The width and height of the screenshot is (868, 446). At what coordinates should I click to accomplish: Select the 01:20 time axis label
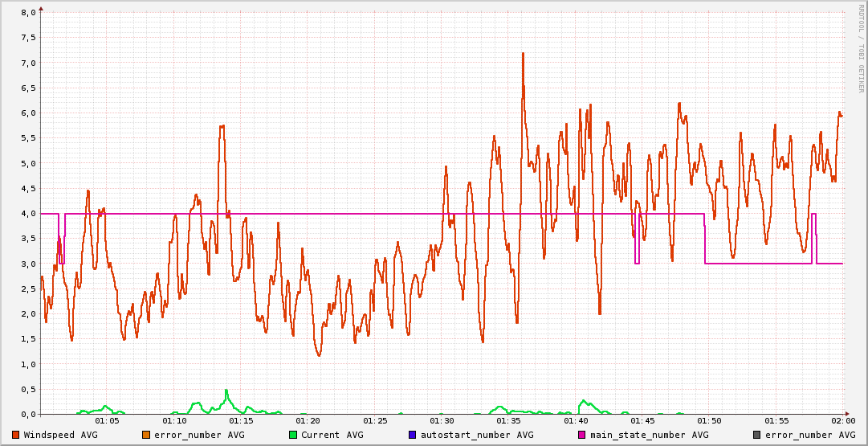308,421
